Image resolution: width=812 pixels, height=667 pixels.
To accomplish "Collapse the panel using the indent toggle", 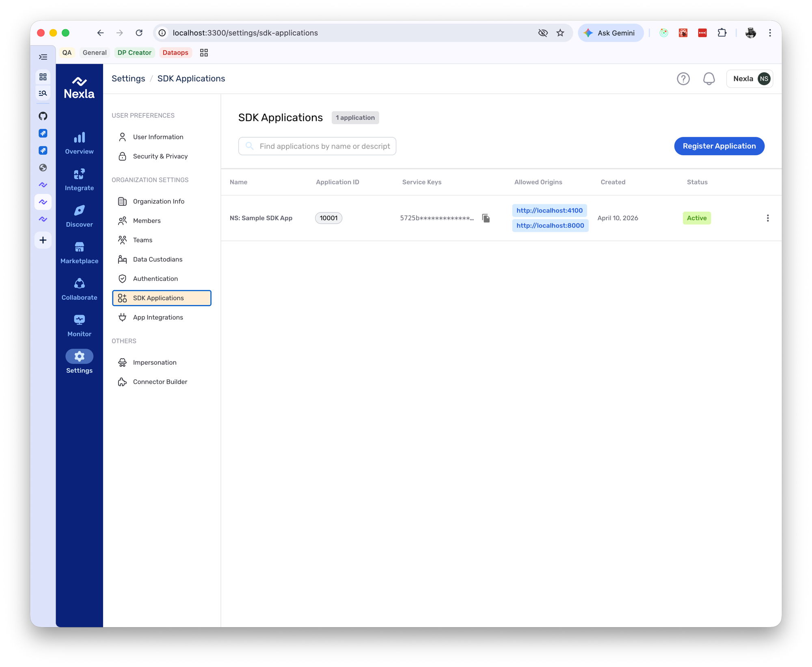I will click(43, 56).
